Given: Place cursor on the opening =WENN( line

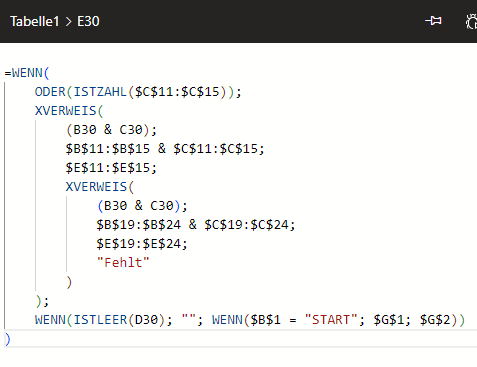Looking at the screenshot, I should click(x=27, y=73).
